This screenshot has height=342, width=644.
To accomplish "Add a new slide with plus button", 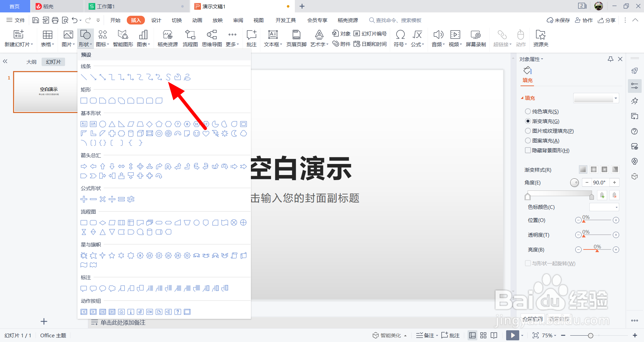I will pyautogui.click(x=44, y=322).
